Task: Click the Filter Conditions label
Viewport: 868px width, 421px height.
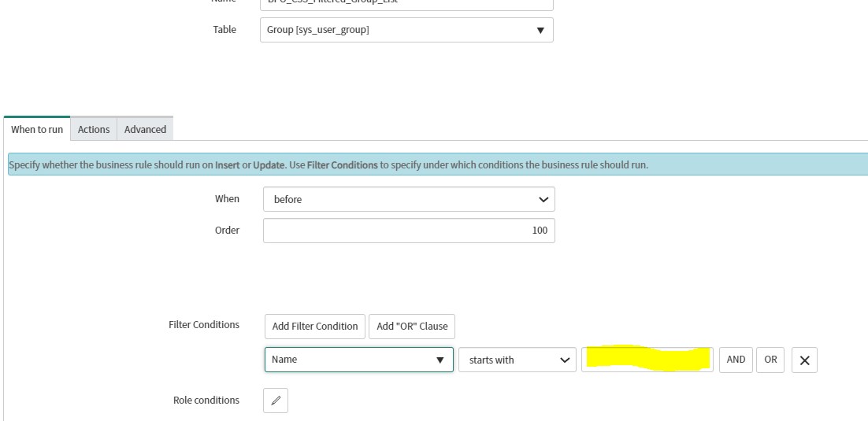Action: [x=204, y=325]
